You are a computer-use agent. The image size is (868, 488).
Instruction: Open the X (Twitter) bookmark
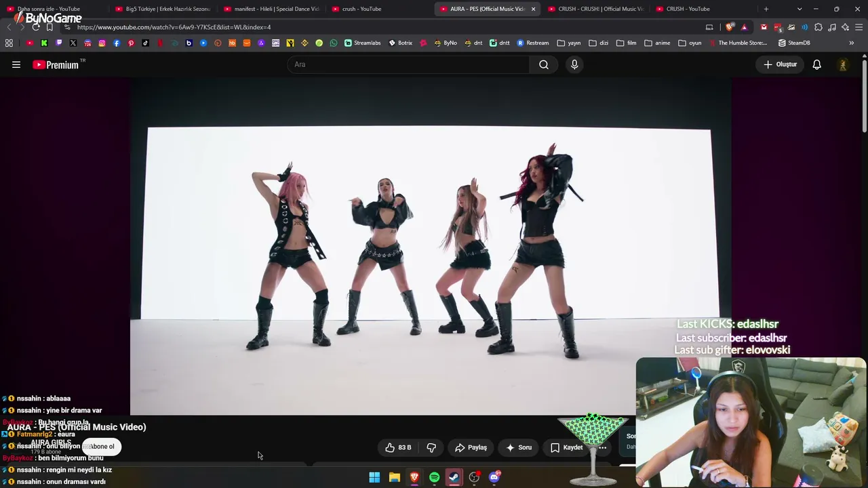click(73, 43)
